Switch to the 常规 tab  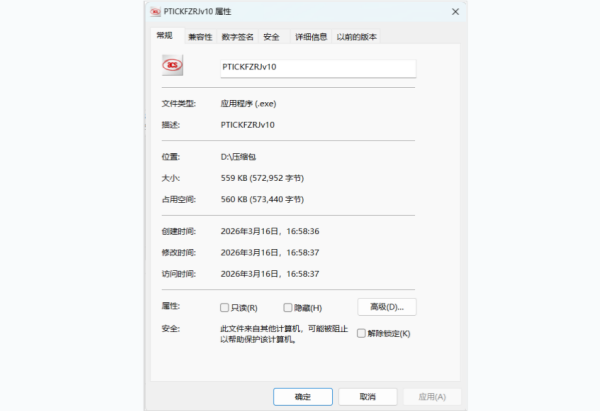[x=165, y=36]
